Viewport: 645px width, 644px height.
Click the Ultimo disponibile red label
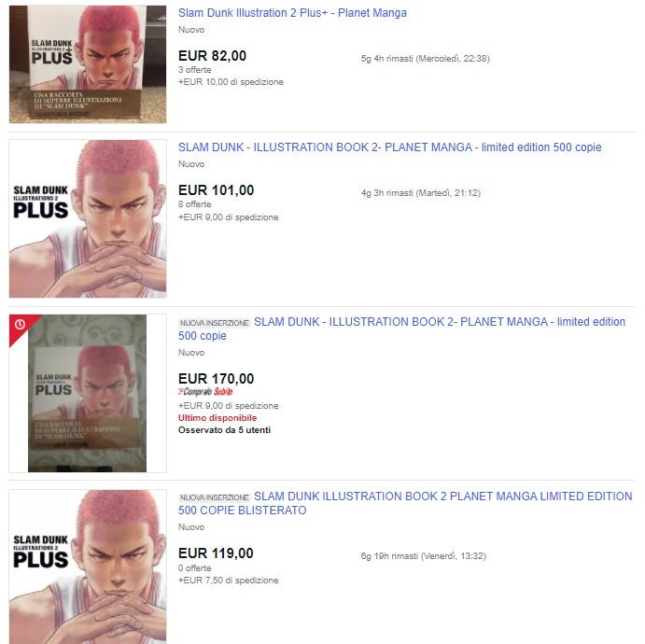pyautogui.click(x=217, y=418)
